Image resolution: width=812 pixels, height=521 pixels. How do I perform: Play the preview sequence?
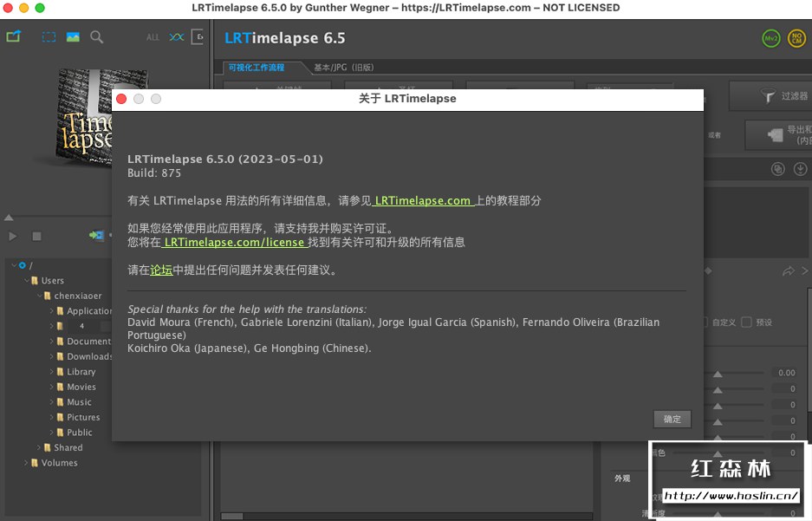[x=13, y=236]
